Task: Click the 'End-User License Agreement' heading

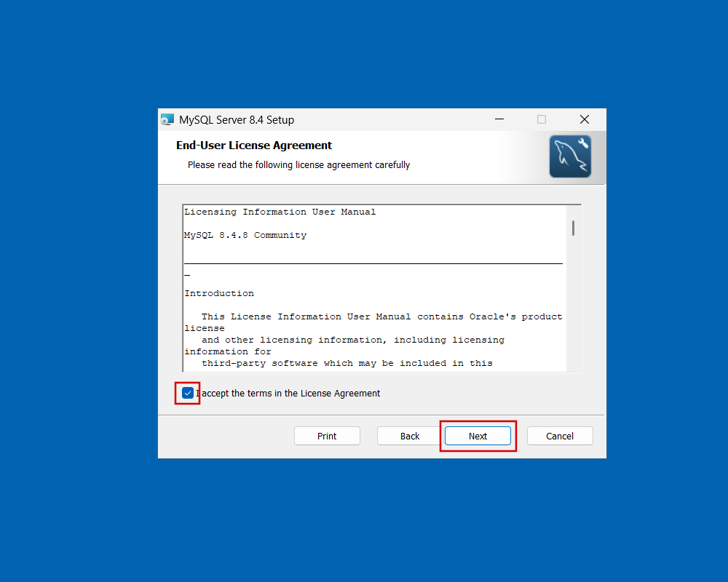Action: [x=254, y=145]
